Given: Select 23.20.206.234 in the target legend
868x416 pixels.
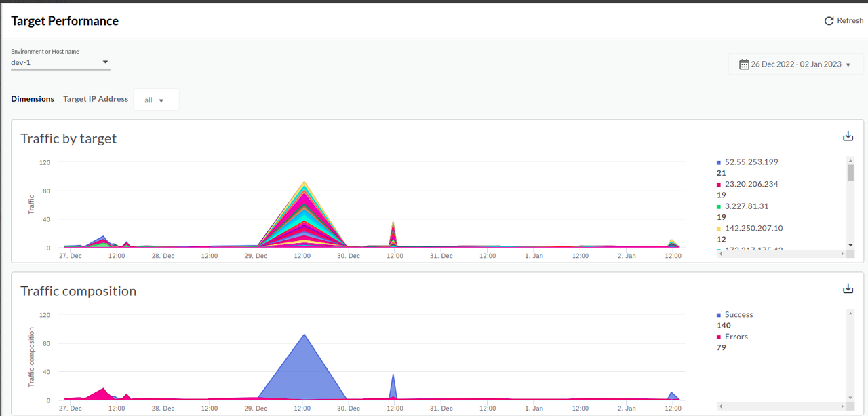Looking at the screenshot, I should (x=751, y=184).
